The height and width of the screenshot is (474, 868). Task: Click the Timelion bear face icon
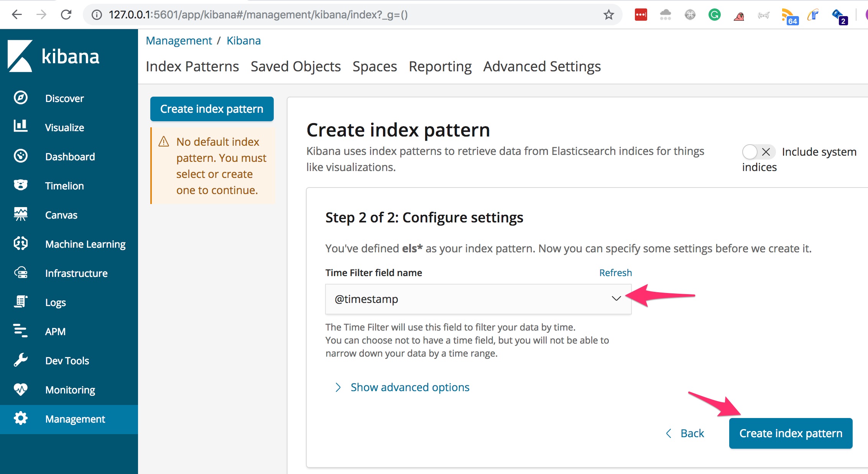pos(20,185)
